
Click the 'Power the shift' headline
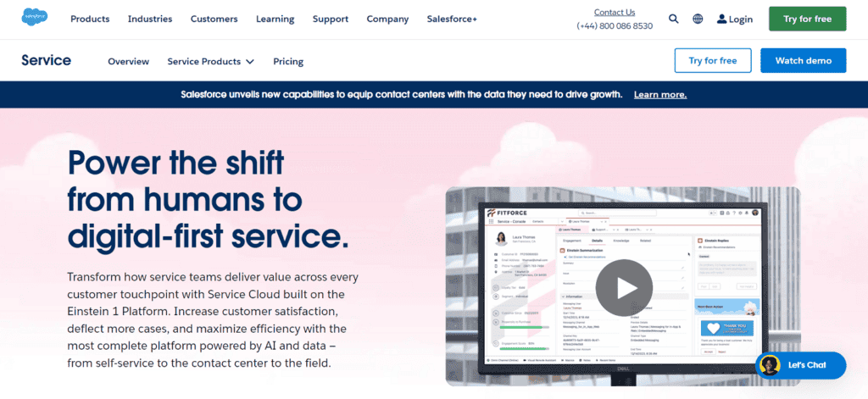209,200
